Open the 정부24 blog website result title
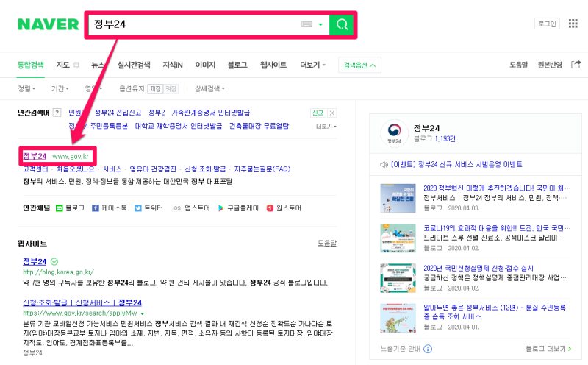 pos(35,262)
